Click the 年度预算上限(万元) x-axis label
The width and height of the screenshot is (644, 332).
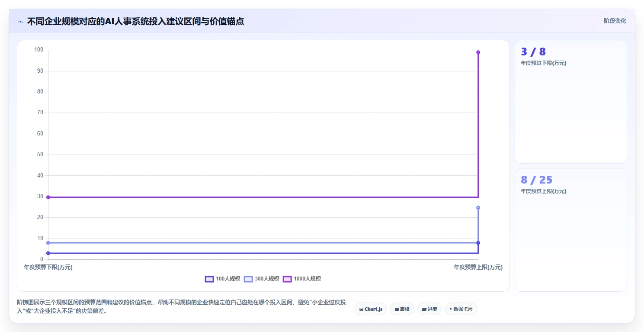pos(478,268)
